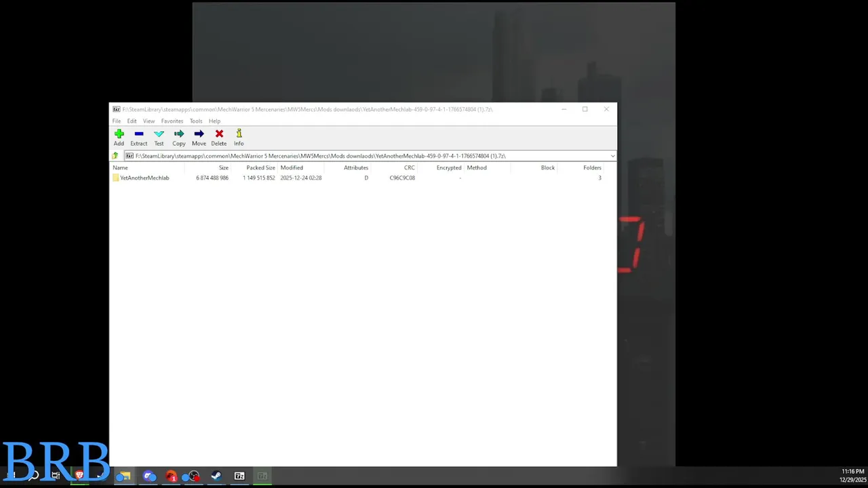Image resolution: width=868 pixels, height=488 pixels.
Task: Open OBS Studio from the taskbar
Action: pyautogui.click(x=193, y=476)
